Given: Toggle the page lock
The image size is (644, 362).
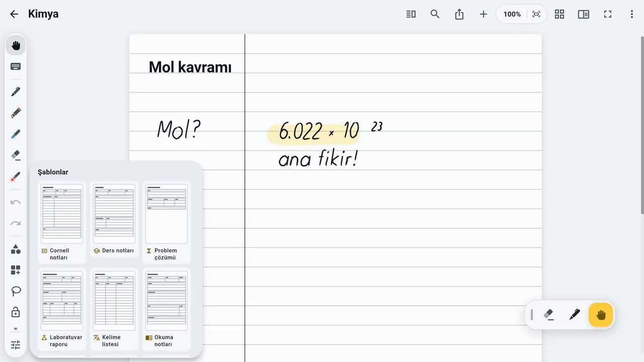Looking at the screenshot, I should pyautogui.click(x=16, y=312).
